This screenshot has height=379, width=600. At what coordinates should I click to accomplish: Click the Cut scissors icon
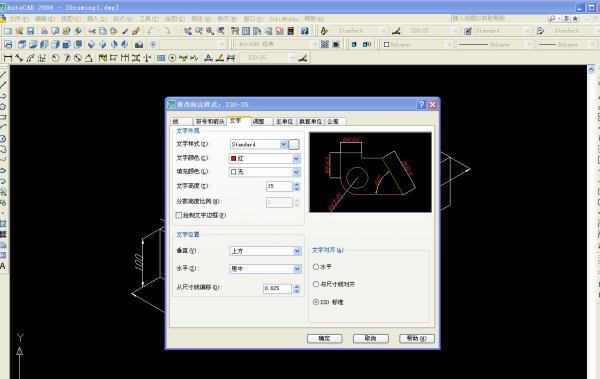[92, 31]
